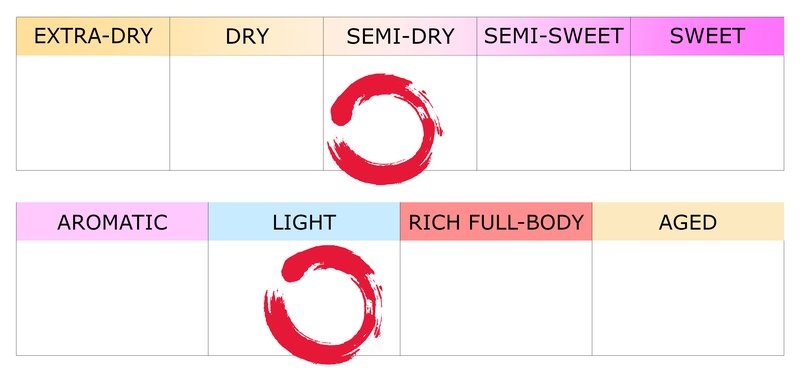Select the LIGHT header
Screen dimensions: 800x371
(x=304, y=221)
